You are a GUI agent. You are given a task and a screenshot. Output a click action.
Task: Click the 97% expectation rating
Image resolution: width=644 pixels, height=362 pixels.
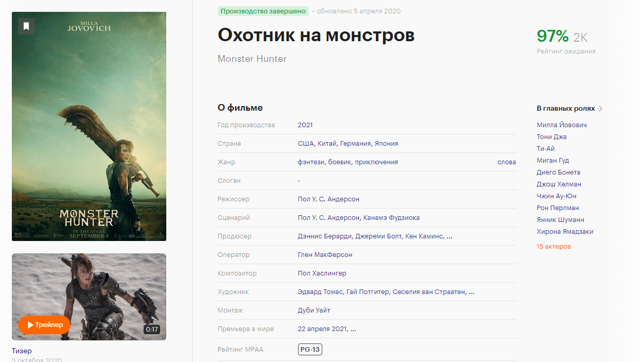pyautogui.click(x=553, y=36)
